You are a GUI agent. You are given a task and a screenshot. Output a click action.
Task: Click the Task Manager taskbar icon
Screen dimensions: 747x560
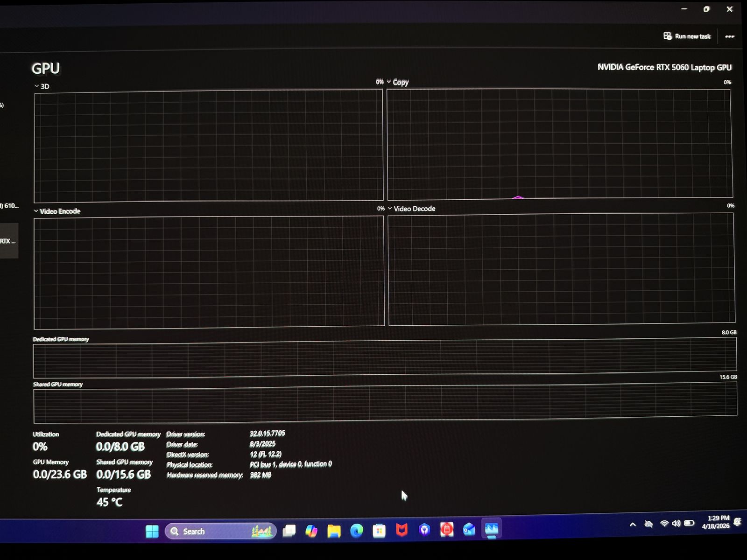[x=492, y=529]
